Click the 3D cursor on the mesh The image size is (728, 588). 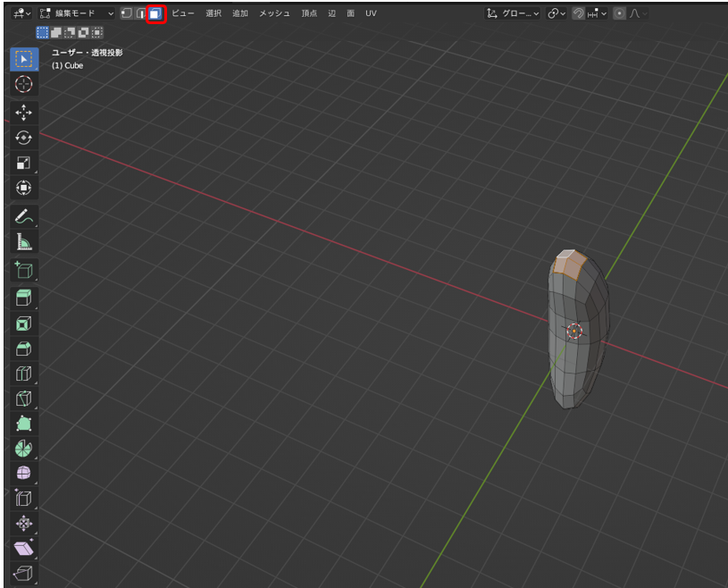click(x=574, y=331)
